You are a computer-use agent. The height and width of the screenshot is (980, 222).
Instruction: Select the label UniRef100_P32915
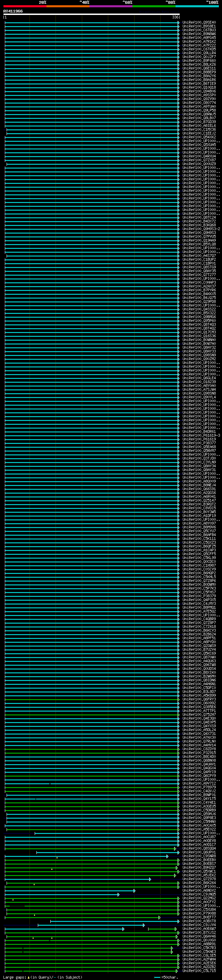[x=199, y=753]
